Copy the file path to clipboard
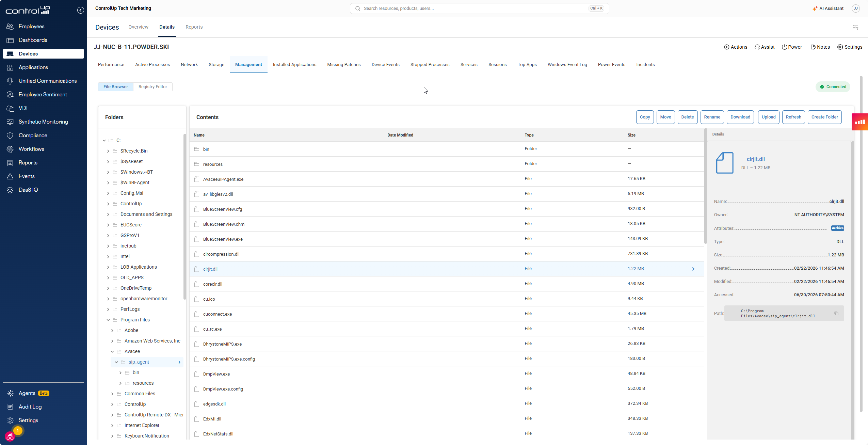Viewport: 868px width, 445px height. coord(836,313)
